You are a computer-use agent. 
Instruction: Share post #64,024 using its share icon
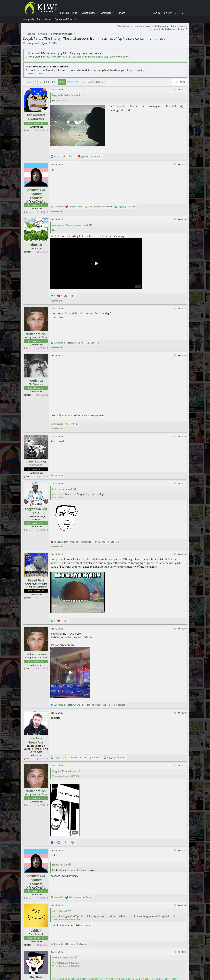[175, 309]
